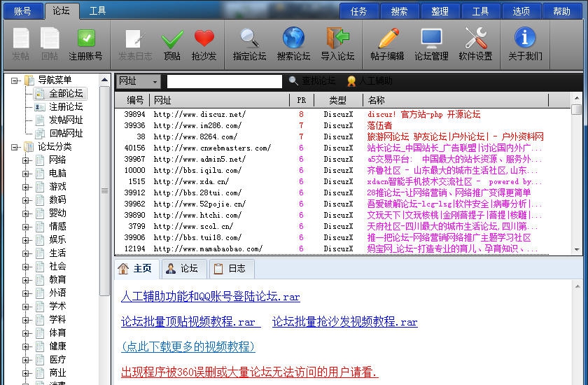This screenshot has height=385, width=588.
Task: Open 指定论坛 magnifier tool
Action: pos(249,44)
